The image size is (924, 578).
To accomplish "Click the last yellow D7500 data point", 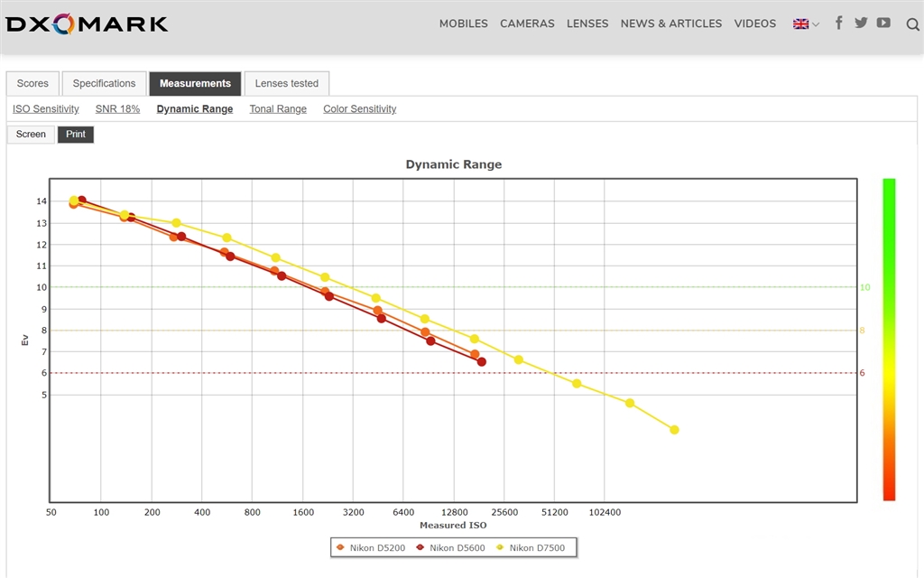I will [674, 430].
